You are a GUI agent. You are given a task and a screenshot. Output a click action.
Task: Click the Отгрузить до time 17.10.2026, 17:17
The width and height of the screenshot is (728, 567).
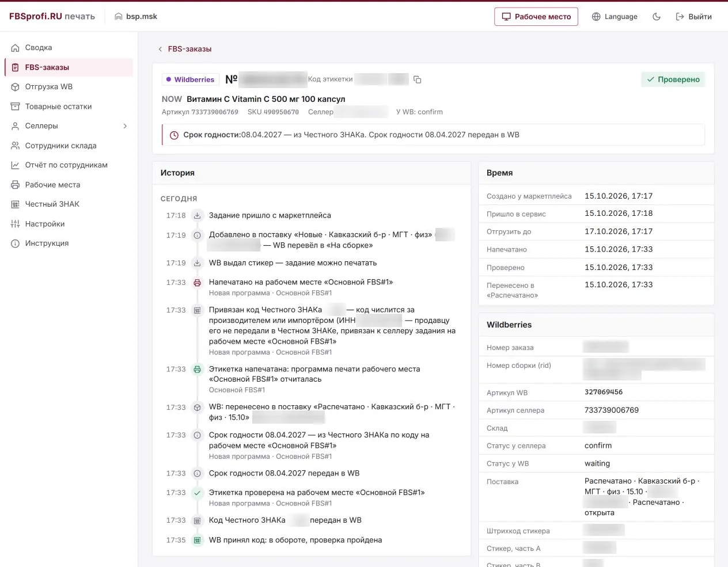tap(619, 231)
